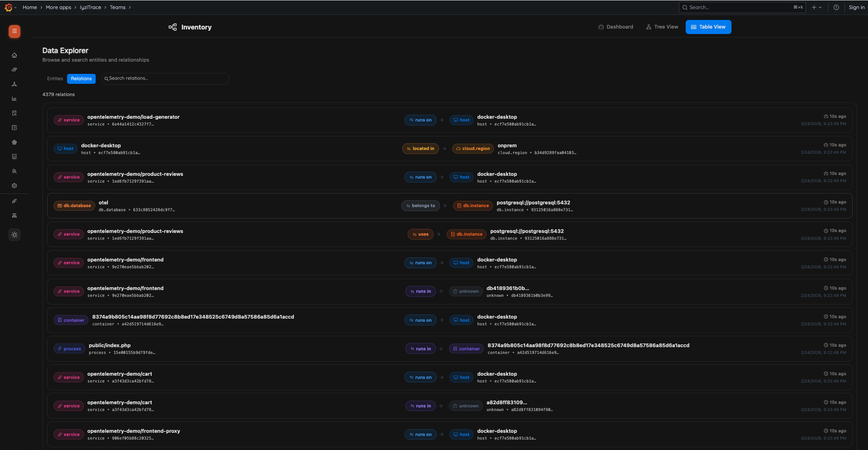Click the Analytics chart icon in sidebar
Screen dimensions: 868x450
click(x=14, y=98)
